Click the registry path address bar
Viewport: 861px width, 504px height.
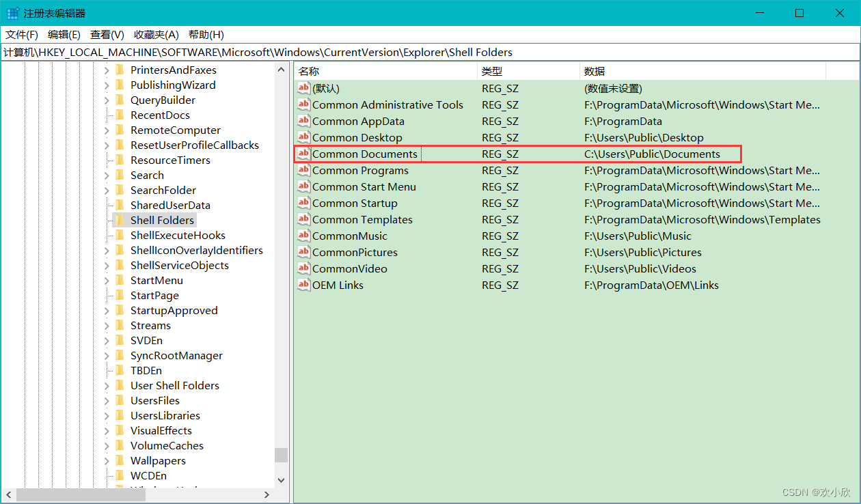[x=430, y=52]
